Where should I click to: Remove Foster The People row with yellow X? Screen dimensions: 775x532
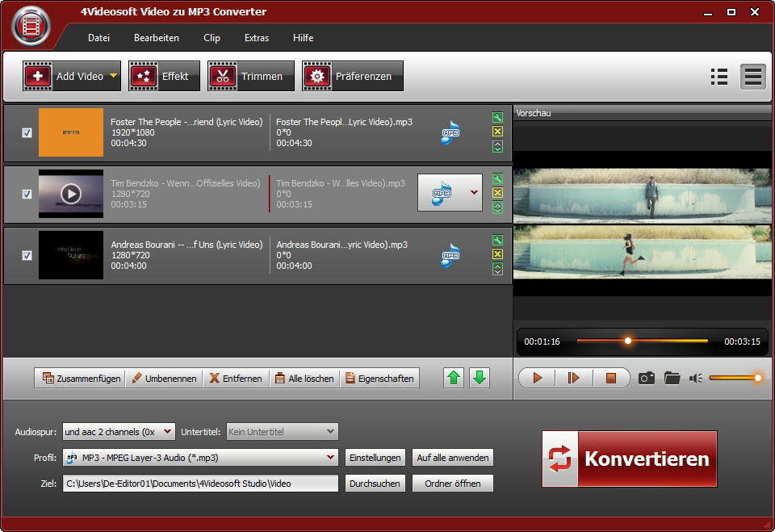(498, 132)
